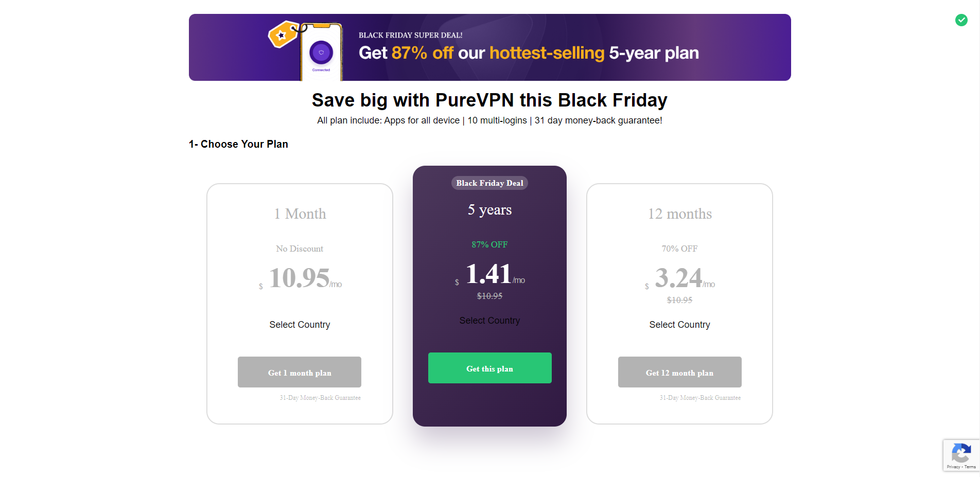The height and width of the screenshot is (477, 980).
Task: Click the Get 12 month plan button
Action: (679, 372)
